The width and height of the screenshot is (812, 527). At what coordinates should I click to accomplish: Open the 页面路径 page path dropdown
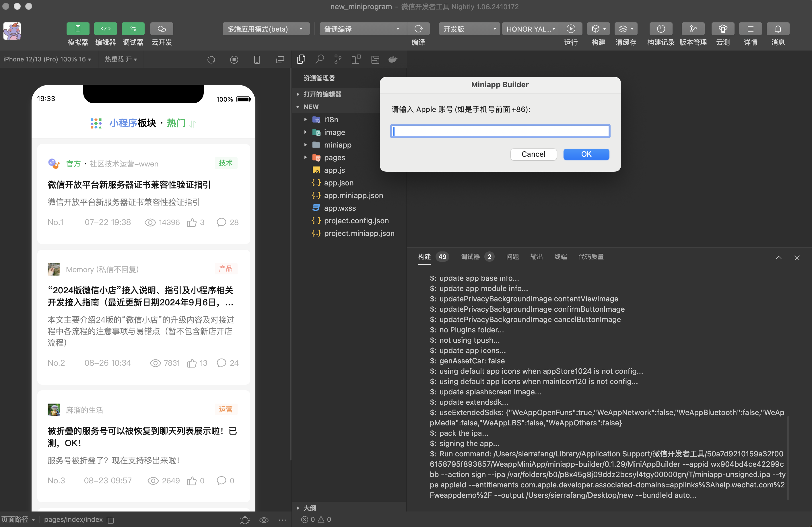point(18,520)
